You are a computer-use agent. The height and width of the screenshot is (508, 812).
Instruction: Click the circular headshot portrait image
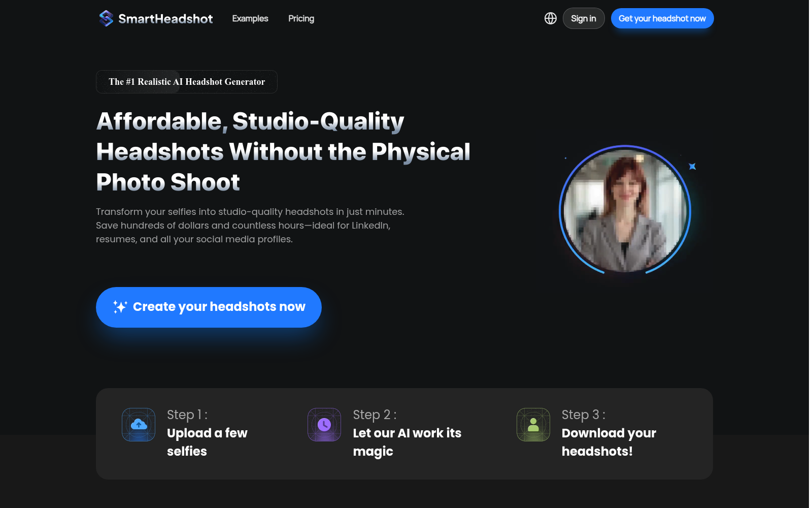(x=625, y=210)
